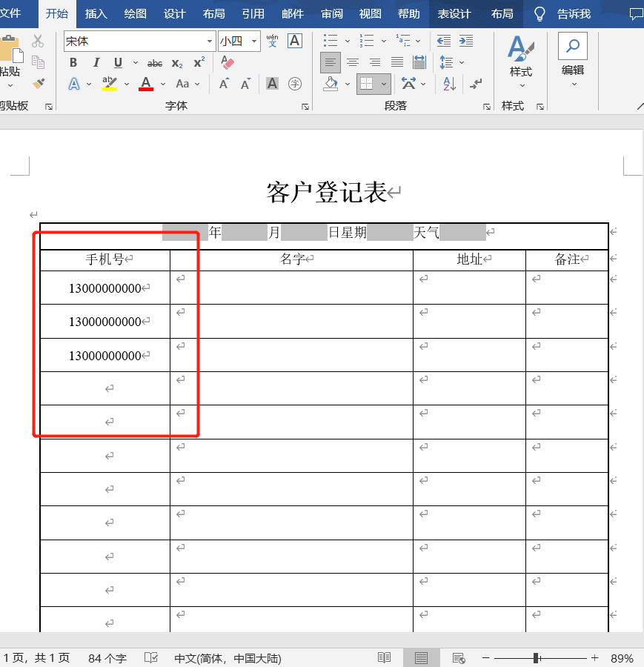Center align the paragraph
This screenshot has height=667, width=644.
353,62
